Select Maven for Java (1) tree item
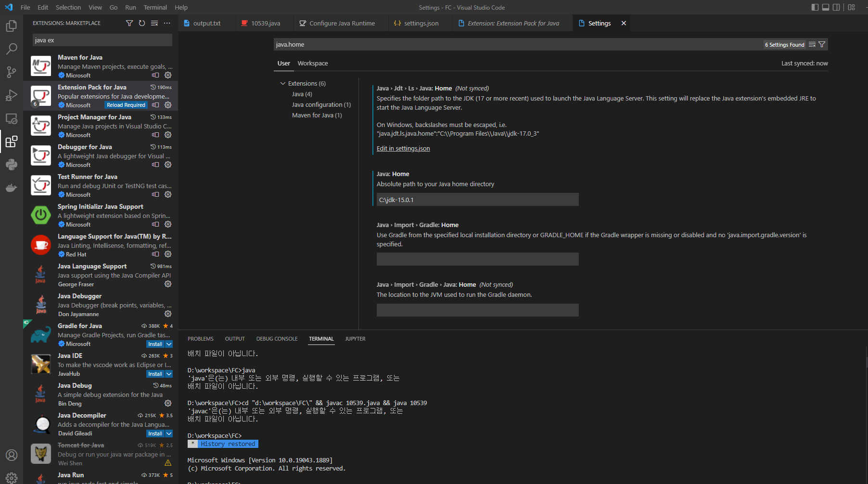 tap(317, 115)
